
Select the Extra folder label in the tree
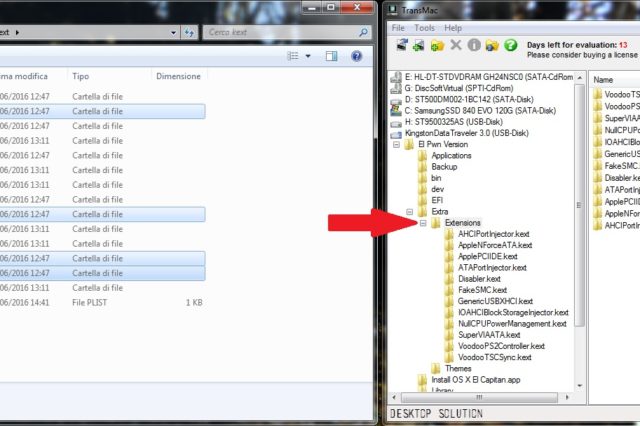click(x=440, y=212)
